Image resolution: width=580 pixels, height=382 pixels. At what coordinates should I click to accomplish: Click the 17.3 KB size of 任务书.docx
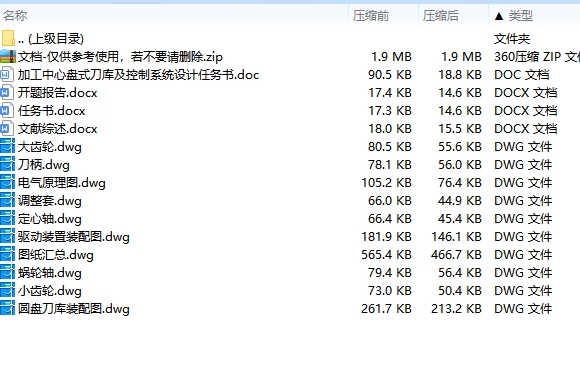(390, 111)
